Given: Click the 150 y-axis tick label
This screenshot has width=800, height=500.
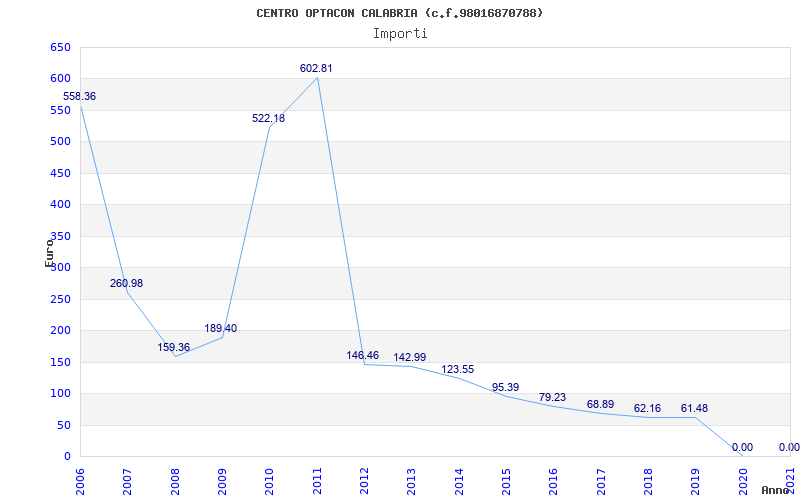Looking at the screenshot, I should point(60,362).
